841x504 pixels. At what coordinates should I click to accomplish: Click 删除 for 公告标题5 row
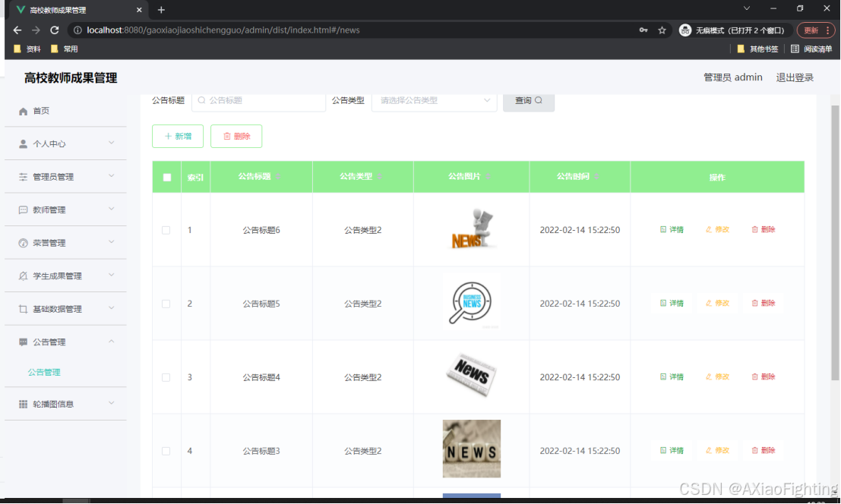[x=764, y=303]
